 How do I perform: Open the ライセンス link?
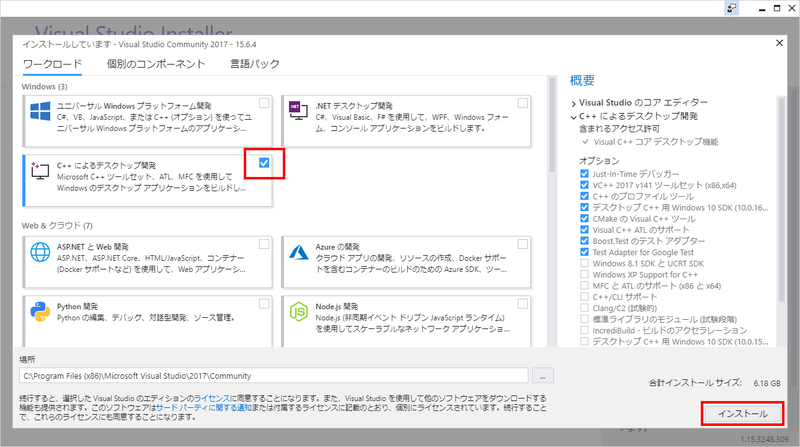212,398
